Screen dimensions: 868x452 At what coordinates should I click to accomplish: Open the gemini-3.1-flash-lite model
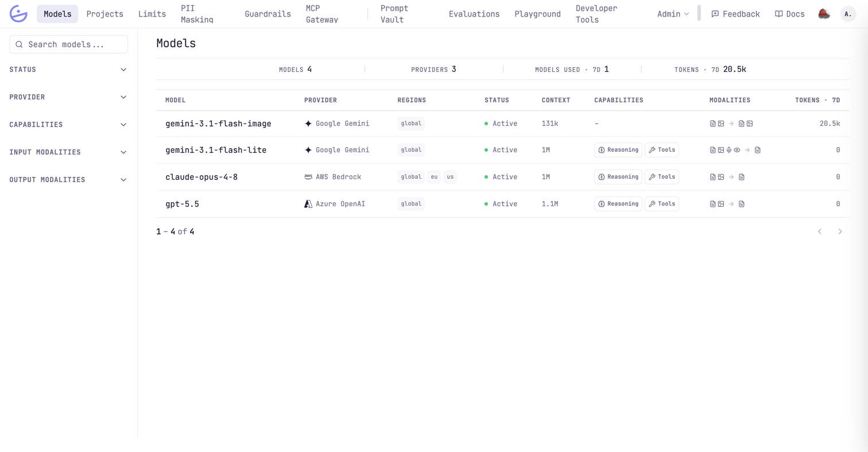pos(216,150)
